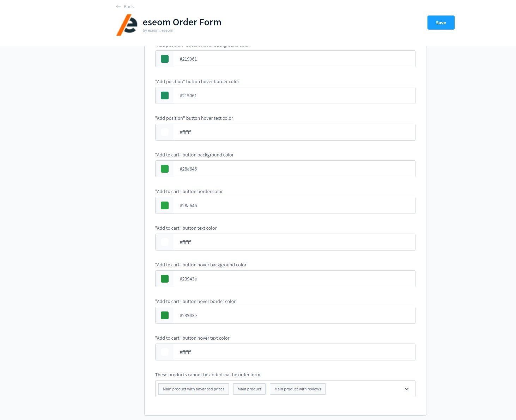Click the 'eseom Order Form' title
Viewport: 516px width, 420px height.
point(182,22)
